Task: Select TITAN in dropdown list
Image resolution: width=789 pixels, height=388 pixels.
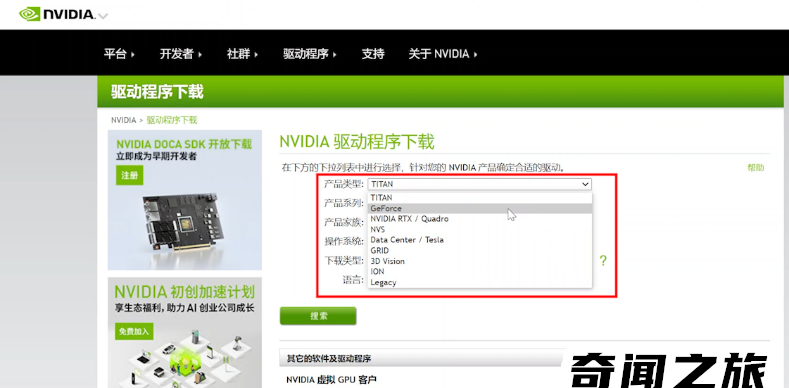Action: tap(480, 197)
